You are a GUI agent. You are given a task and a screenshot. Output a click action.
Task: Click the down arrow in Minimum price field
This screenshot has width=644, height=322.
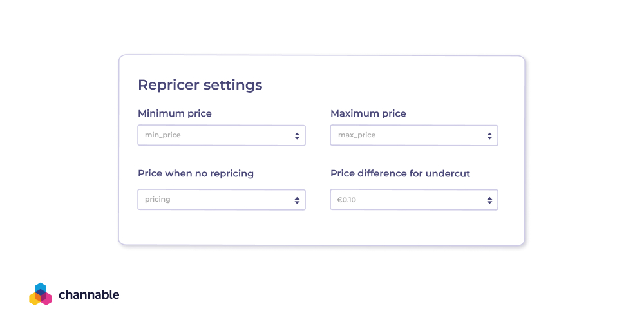297,138
